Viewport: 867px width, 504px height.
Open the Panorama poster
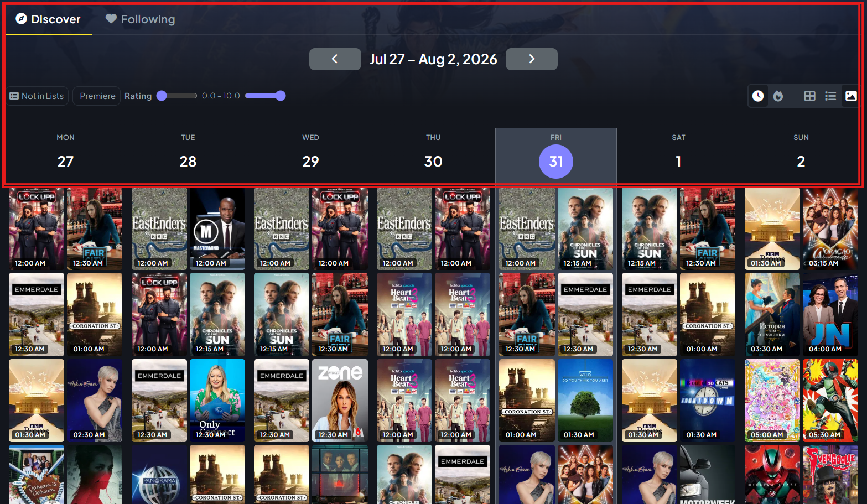(159, 475)
